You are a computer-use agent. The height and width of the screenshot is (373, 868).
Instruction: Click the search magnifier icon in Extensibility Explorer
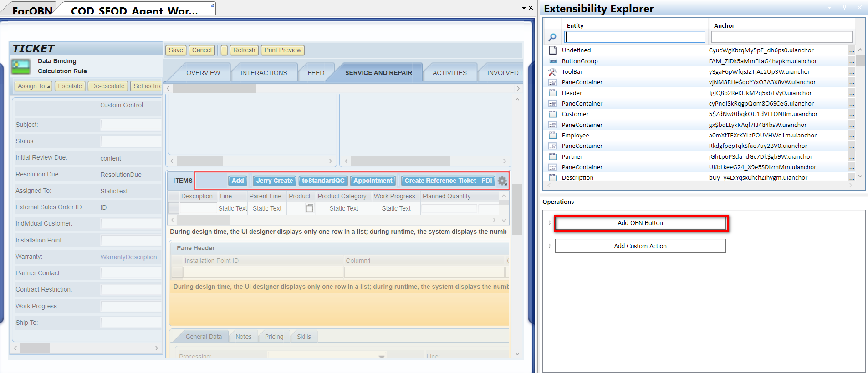552,37
